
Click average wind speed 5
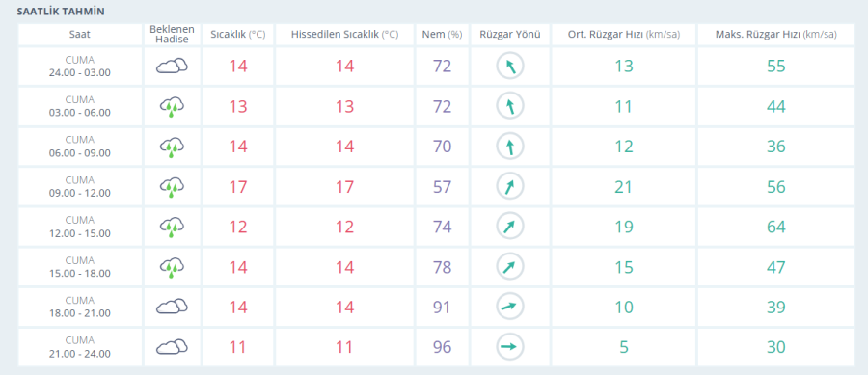(x=624, y=347)
